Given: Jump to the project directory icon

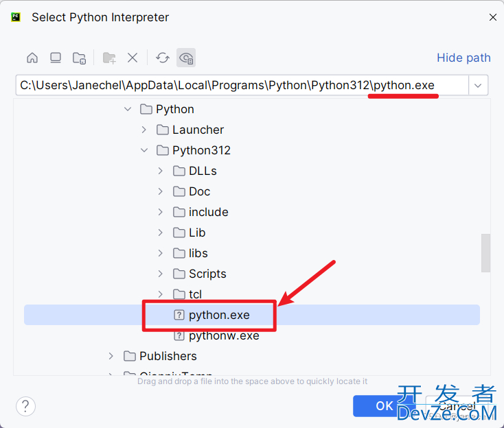Looking at the screenshot, I should point(79,58).
